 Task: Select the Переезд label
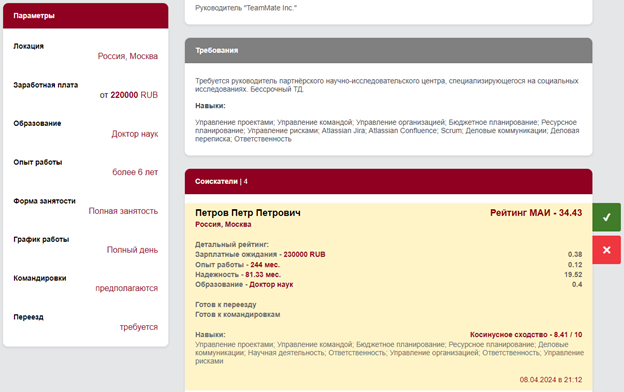point(29,317)
